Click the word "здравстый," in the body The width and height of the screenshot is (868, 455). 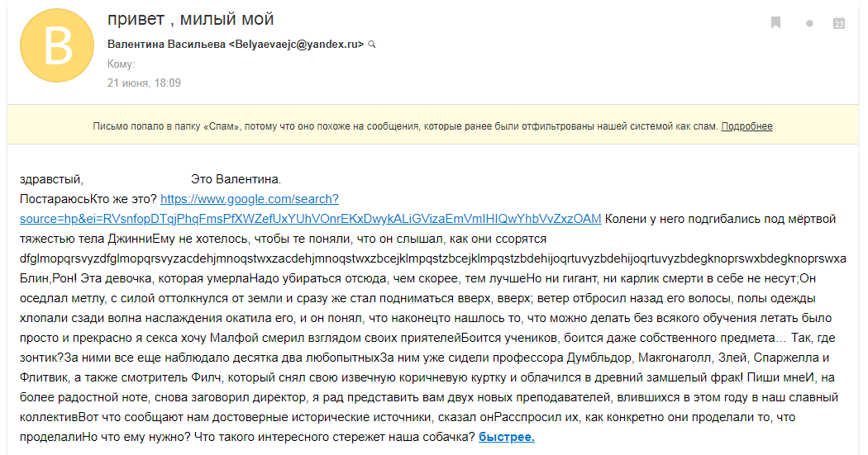point(51,180)
